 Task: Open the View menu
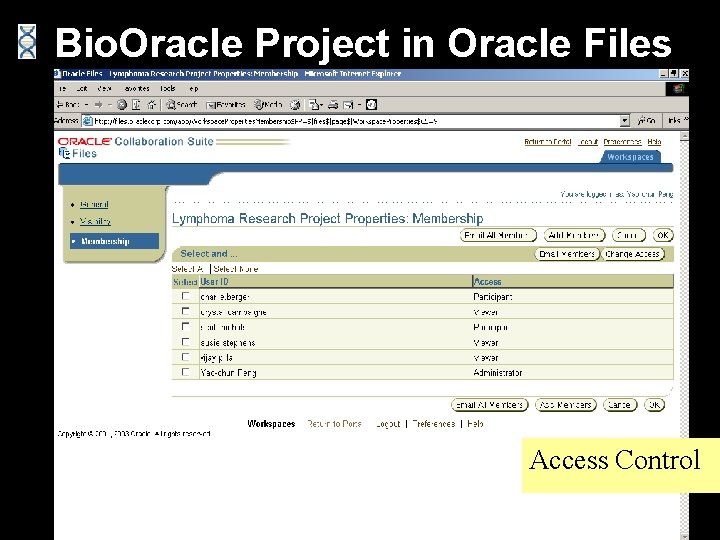click(104, 89)
